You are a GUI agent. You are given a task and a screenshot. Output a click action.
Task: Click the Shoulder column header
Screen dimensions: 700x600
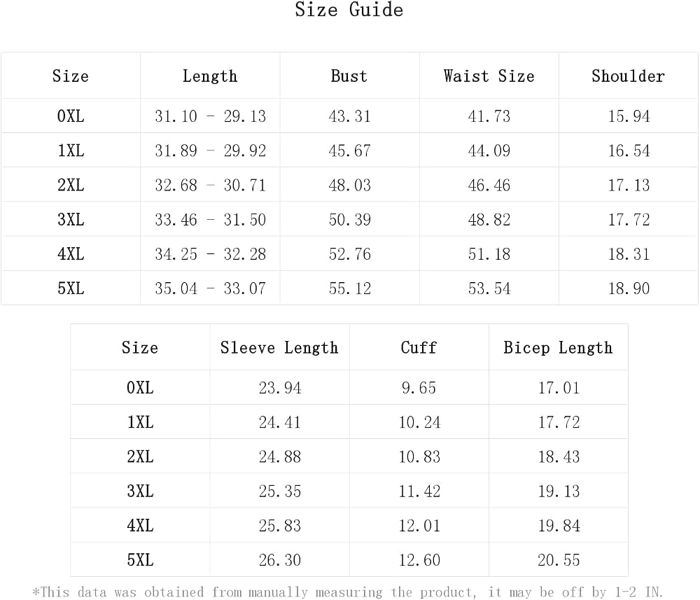pos(628,76)
